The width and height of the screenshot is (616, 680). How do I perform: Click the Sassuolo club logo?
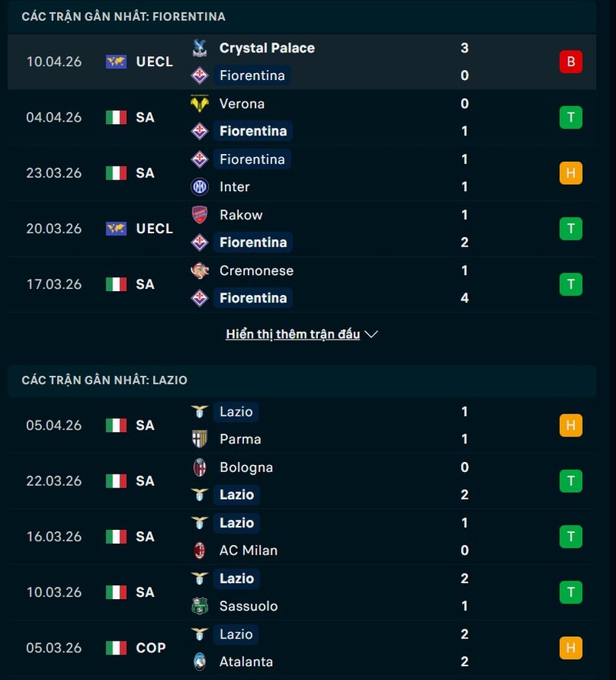pos(199,605)
